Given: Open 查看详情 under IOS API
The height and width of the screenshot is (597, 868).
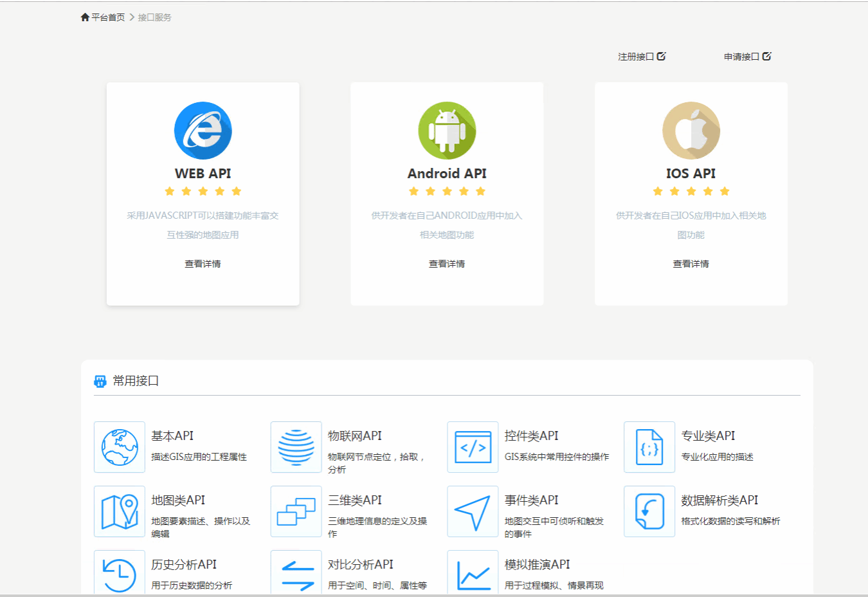Looking at the screenshot, I should (691, 264).
